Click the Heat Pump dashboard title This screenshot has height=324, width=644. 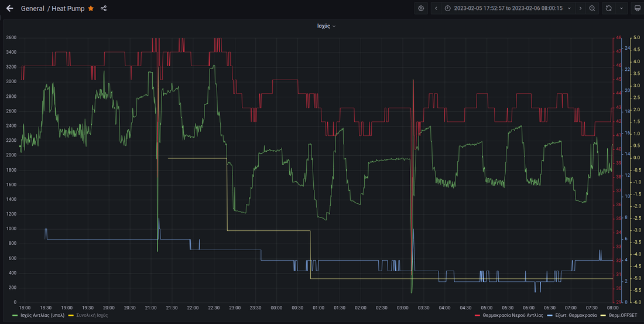point(68,9)
